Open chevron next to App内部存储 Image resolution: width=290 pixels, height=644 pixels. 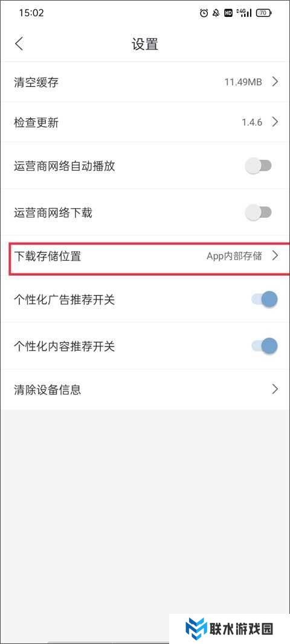(x=275, y=257)
